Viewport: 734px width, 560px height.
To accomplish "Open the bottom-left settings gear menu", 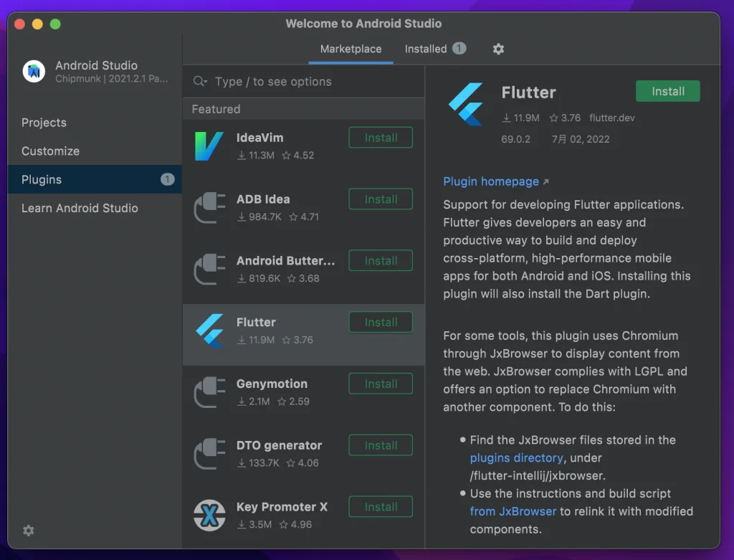I will 28,531.
